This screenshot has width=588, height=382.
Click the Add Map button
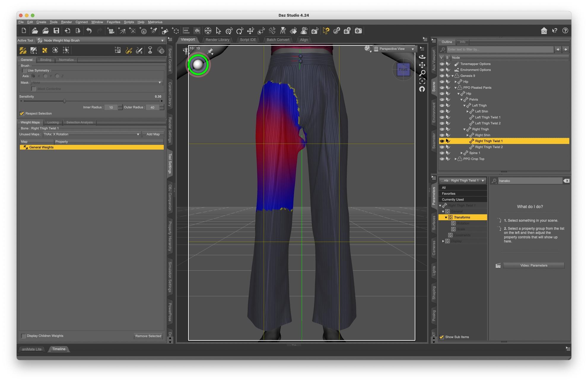point(153,134)
